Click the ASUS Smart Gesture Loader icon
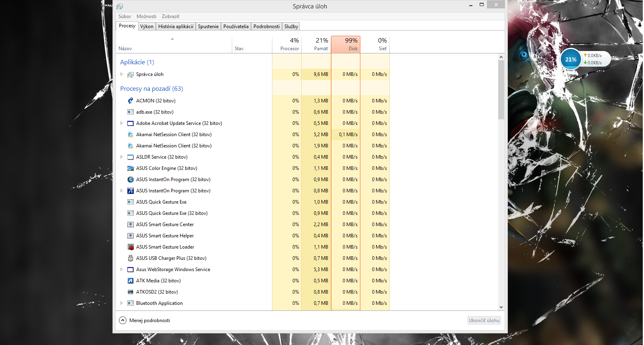 point(131,247)
